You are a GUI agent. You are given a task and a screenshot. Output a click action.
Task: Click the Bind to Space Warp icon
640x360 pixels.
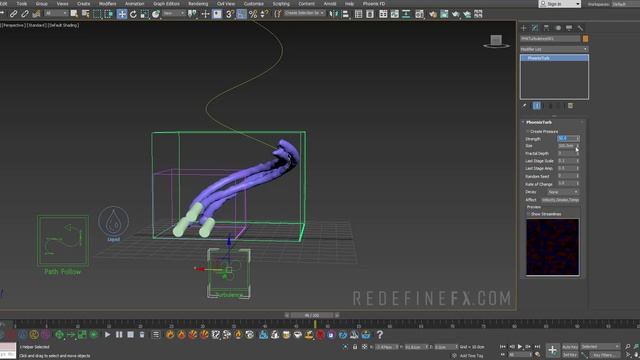coord(36,14)
